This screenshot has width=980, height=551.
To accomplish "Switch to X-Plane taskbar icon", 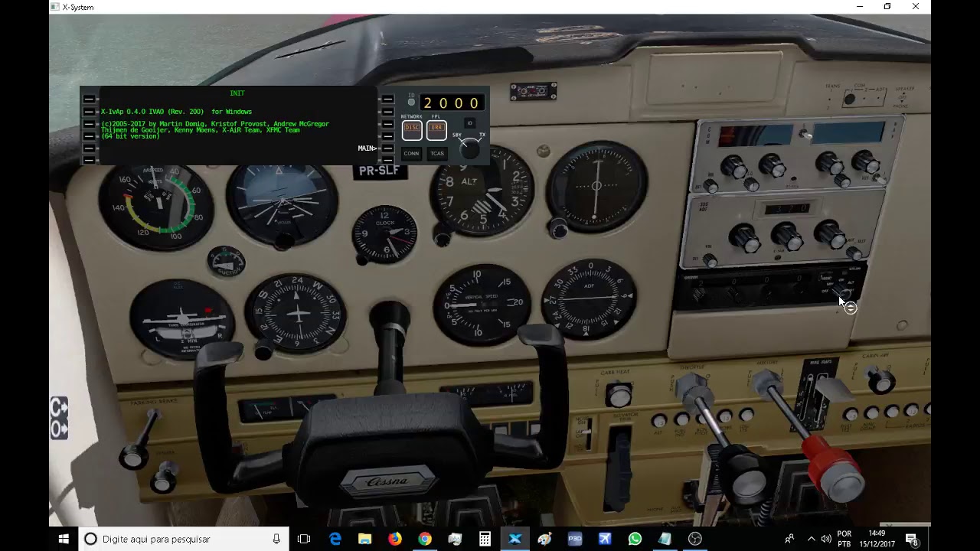I will (514, 539).
